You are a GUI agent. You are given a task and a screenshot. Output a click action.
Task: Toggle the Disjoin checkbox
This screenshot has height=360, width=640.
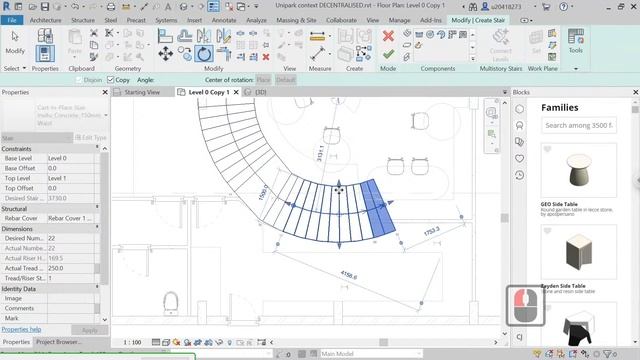tap(79, 80)
